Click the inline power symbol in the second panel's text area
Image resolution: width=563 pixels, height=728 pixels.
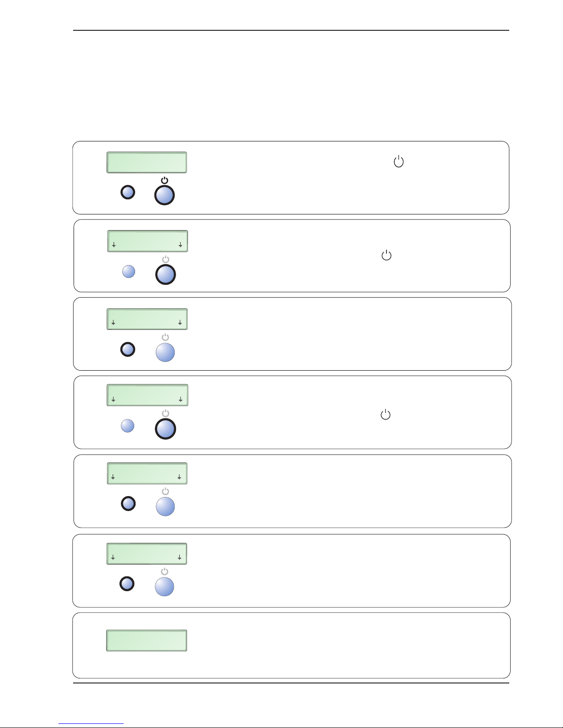387,255
